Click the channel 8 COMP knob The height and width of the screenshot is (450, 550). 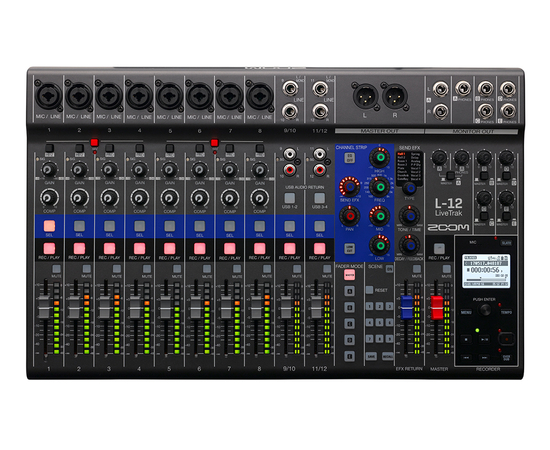point(260,198)
